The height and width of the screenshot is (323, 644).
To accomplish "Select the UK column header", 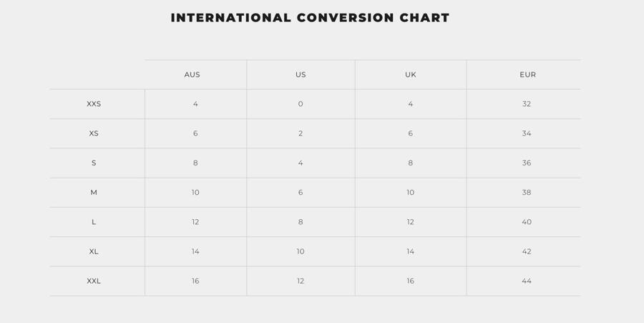I will 410,74.
